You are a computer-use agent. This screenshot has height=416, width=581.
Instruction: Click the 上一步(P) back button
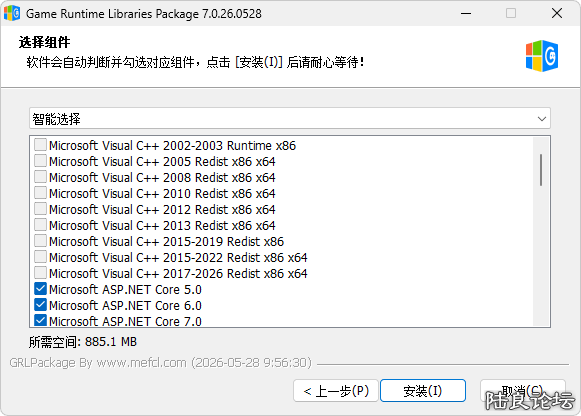coord(336,390)
